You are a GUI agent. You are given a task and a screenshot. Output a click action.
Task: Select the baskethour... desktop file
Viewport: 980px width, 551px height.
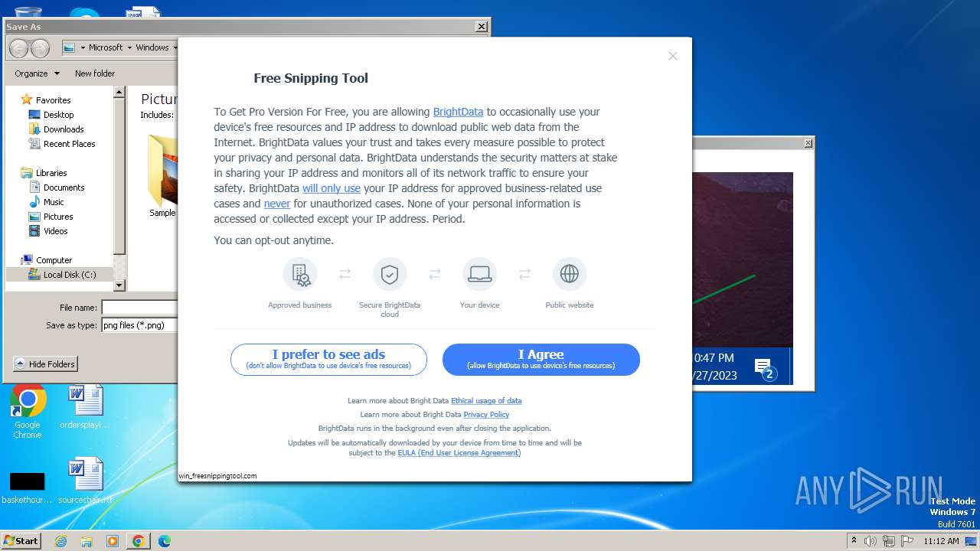coord(27,487)
